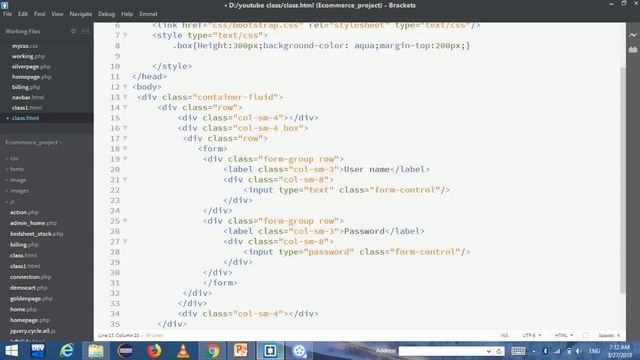
Task: Open the Navigate menu
Action: pyautogui.click(x=80, y=14)
